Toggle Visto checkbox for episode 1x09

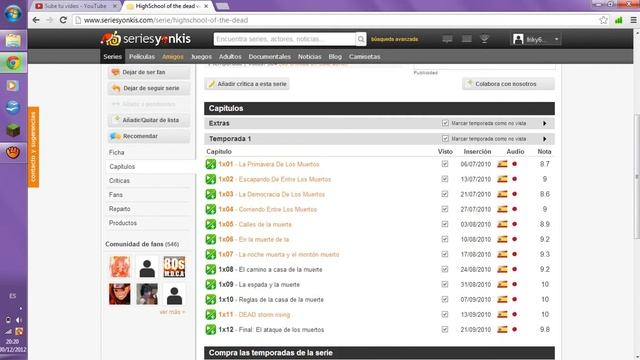[x=445, y=284]
